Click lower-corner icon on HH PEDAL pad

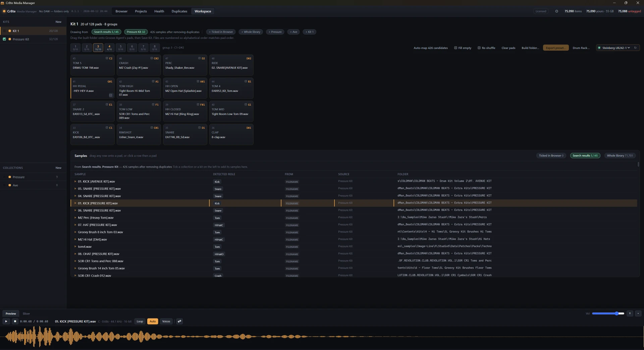[111, 95]
